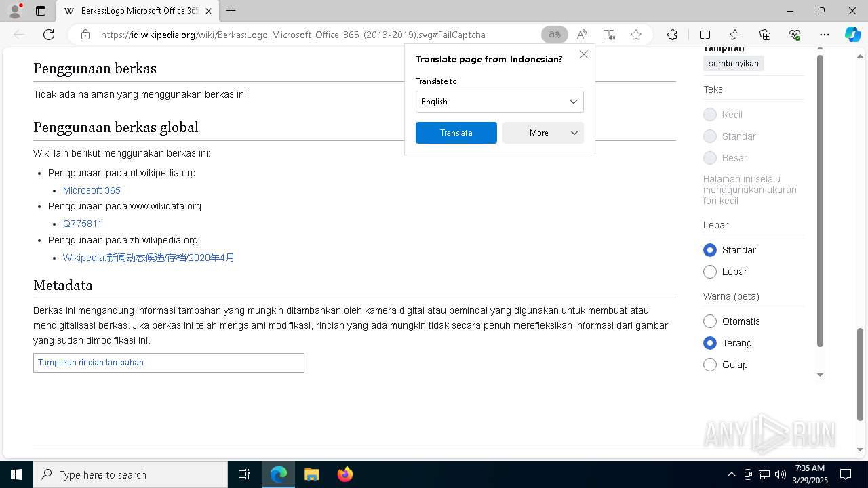Open the Q775811 wikidata link
868x488 pixels.
point(83,224)
